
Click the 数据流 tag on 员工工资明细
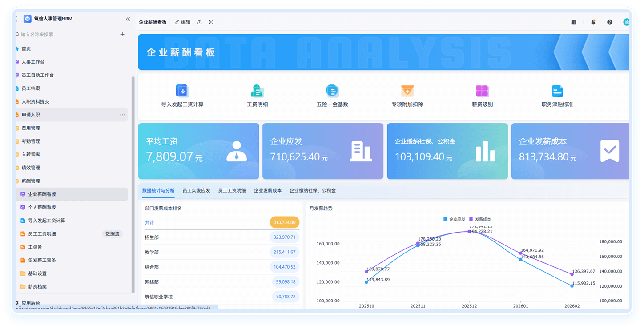point(112,234)
